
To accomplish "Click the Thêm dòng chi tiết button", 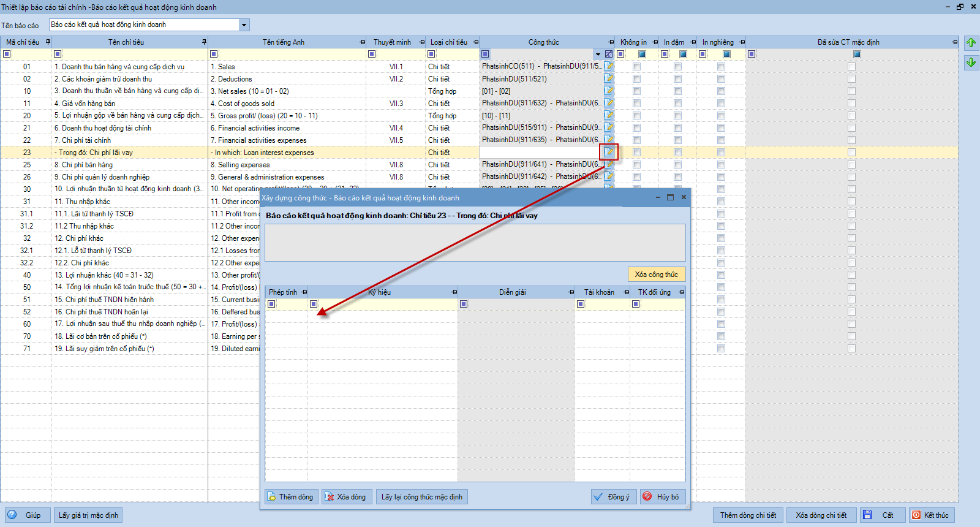I will (x=748, y=515).
